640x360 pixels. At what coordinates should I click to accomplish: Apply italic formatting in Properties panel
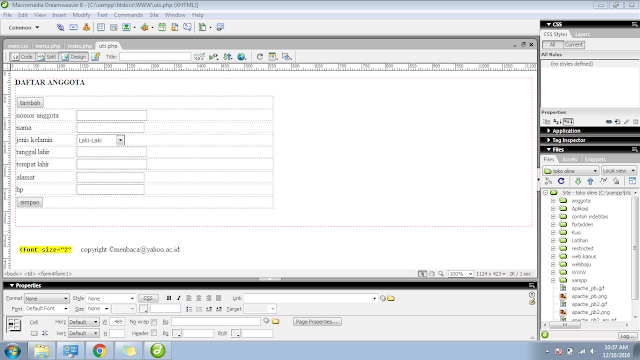coord(178,298)
